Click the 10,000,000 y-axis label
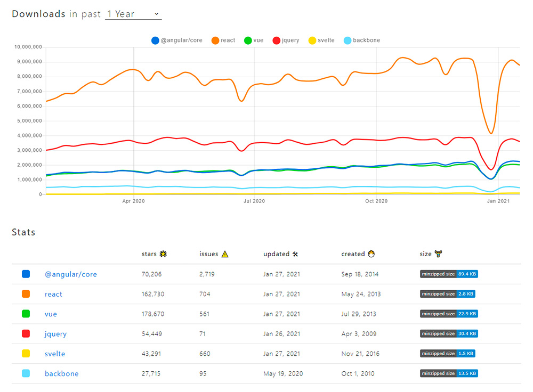Viewport: 533px width, 392px height. [x=28, y=47]
